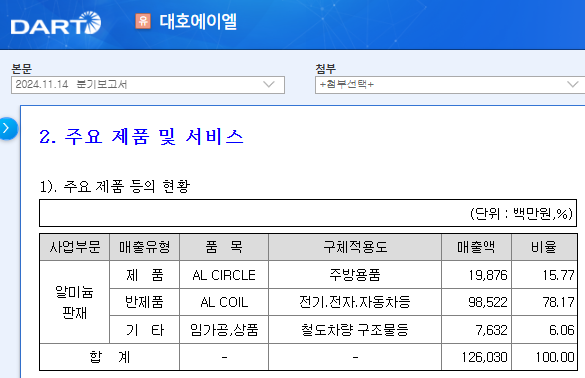Click the 19,876 sales value
This screenshot has height=378, width=585.
pos(488,275)
